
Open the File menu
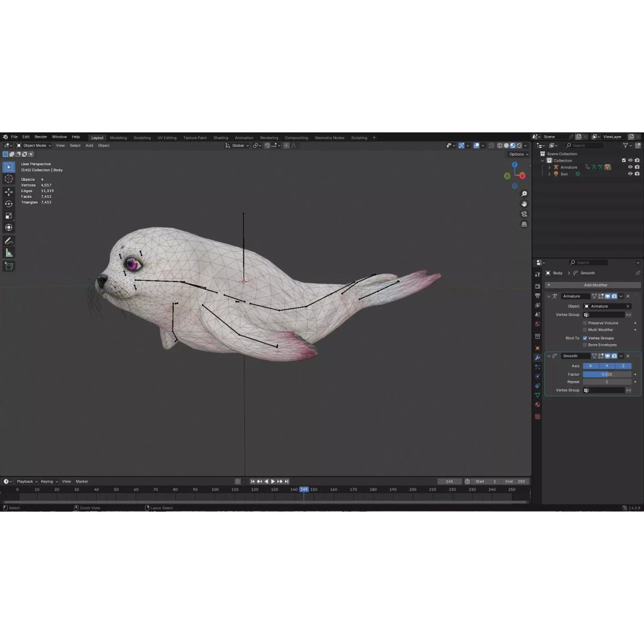coord(14,137)
